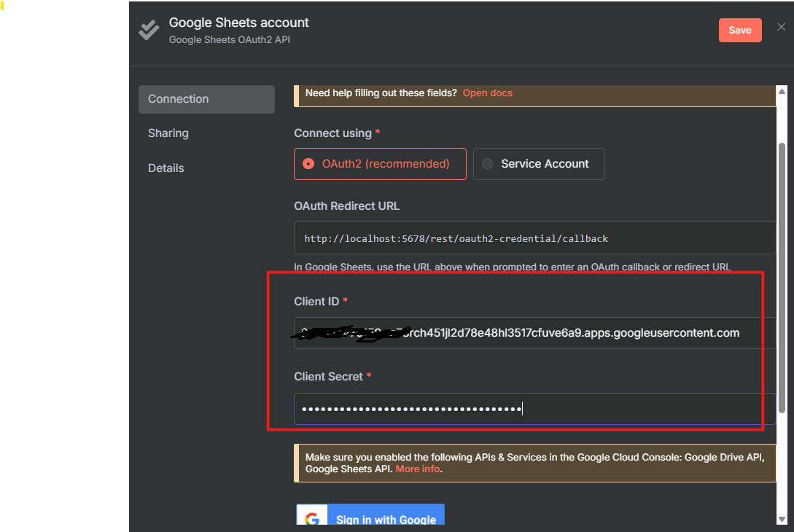Screen dimensions: 794x532
Task: Click the scrollbar down arrow
Action: (x=782, y=520)
